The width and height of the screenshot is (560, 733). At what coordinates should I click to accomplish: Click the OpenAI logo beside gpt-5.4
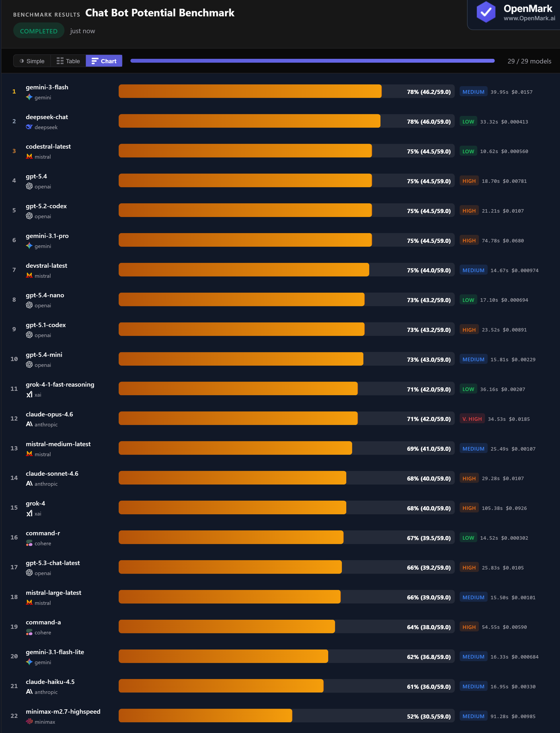click(x=29, y=186)
